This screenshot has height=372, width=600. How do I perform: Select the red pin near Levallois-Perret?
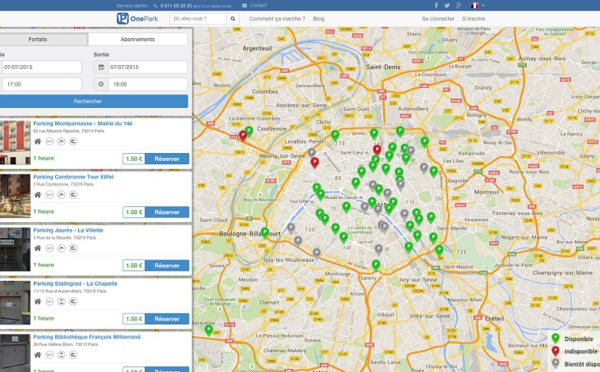coord(315,163)
